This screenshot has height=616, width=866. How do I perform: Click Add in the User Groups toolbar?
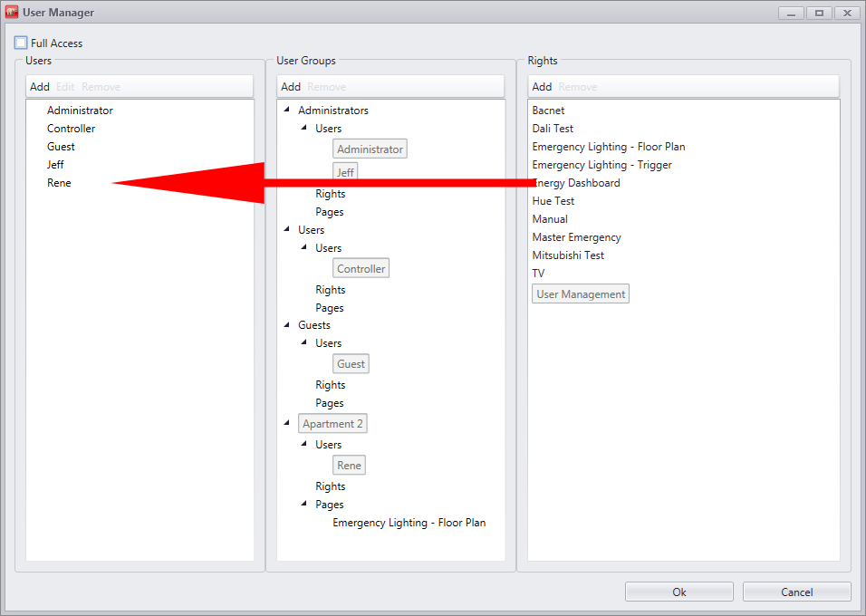[291, 87]
